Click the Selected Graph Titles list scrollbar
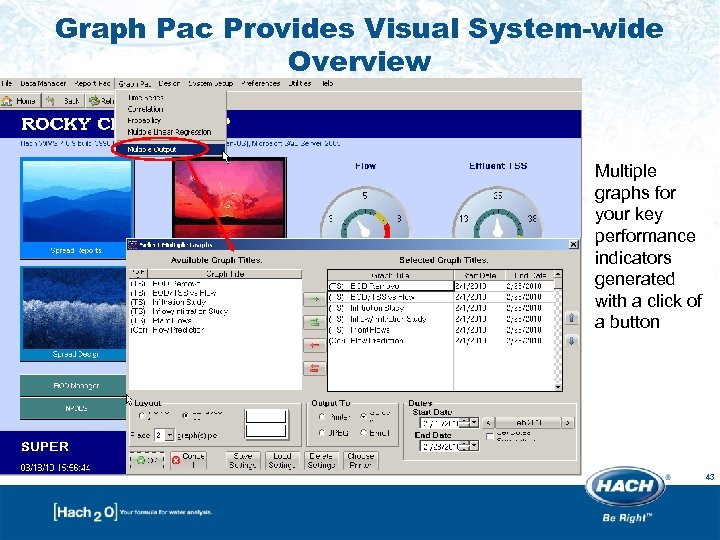720x540 pixels. pyautogui.click(x=558, y=331)
